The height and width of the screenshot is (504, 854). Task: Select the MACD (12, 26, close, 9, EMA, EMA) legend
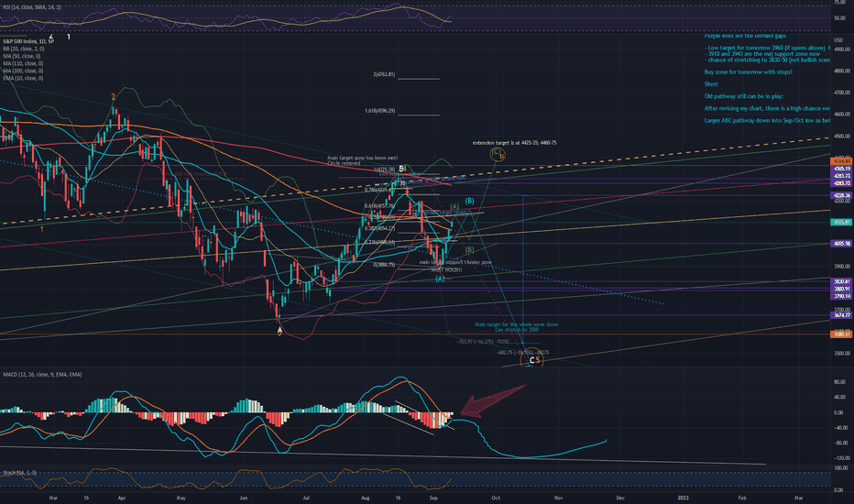point(42,375)
